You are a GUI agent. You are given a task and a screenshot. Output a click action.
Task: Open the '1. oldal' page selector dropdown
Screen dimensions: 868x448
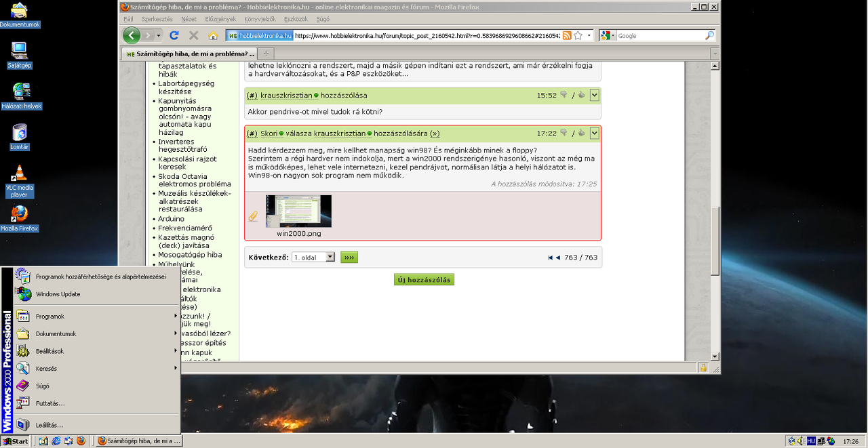coord(313,258)
